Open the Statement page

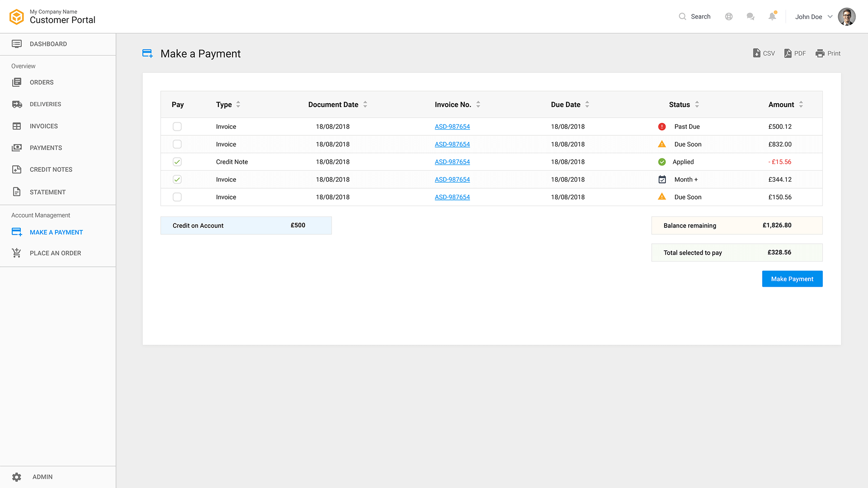pyautogui.click(x=48, y=192)
